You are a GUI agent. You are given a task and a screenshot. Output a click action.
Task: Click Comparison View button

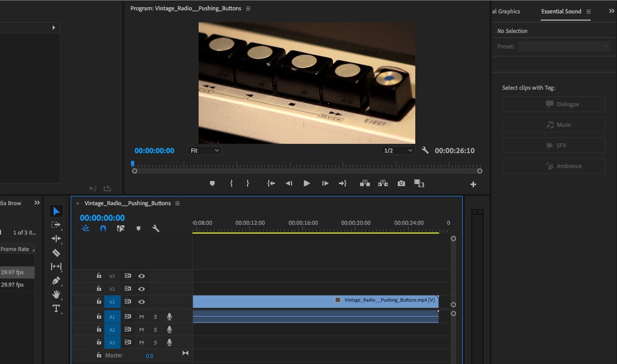click(419, 184)
